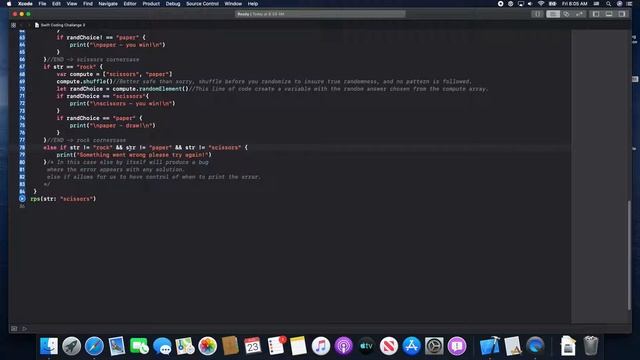
Task: Open the Source Control menu
Action: point(202,4)
